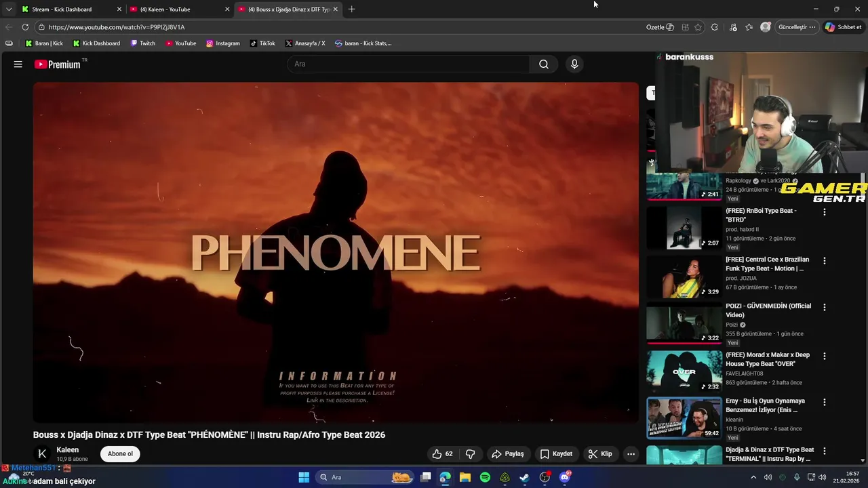Open the Paylaş share dialog
The image size is (868, 488).
click(508, 454)
